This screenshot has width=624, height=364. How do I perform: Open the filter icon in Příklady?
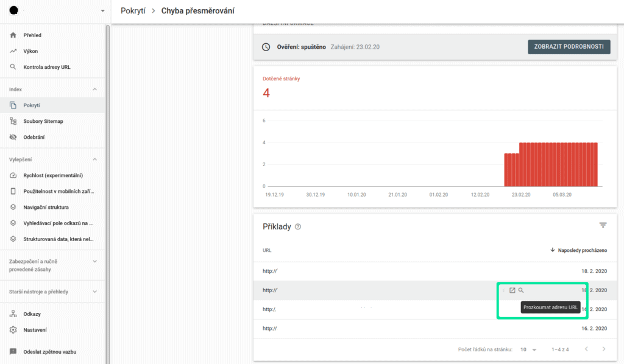pyautogui.click(x=603, y=225)
